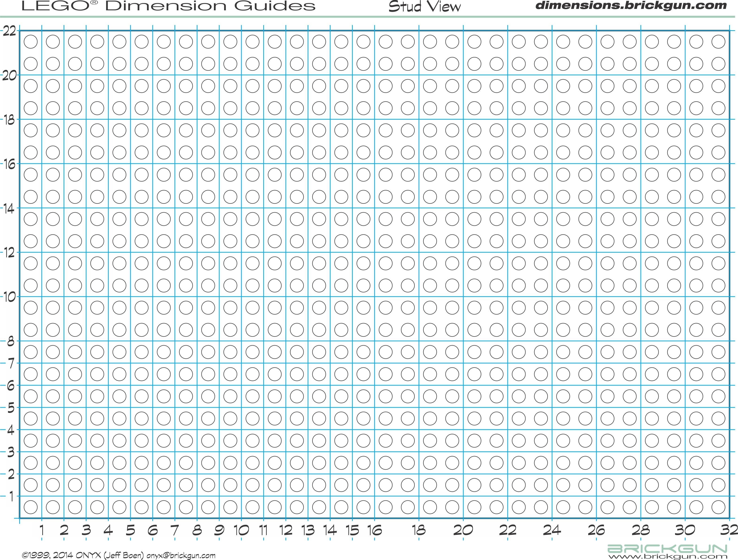The width and height of the screenshot is (738, 560).
Task: Select horizontal axis label 16
Action: (374, 530)
